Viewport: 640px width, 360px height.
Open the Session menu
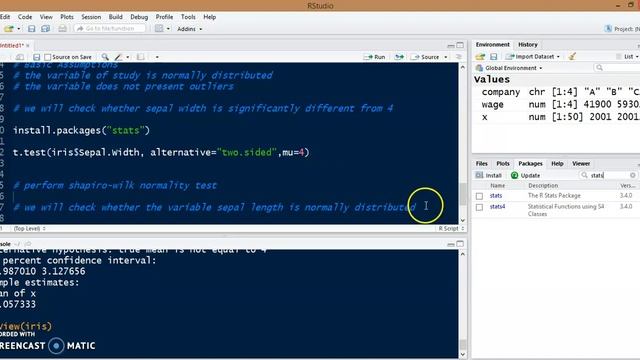pyautogui.click(x=91, y=17)
